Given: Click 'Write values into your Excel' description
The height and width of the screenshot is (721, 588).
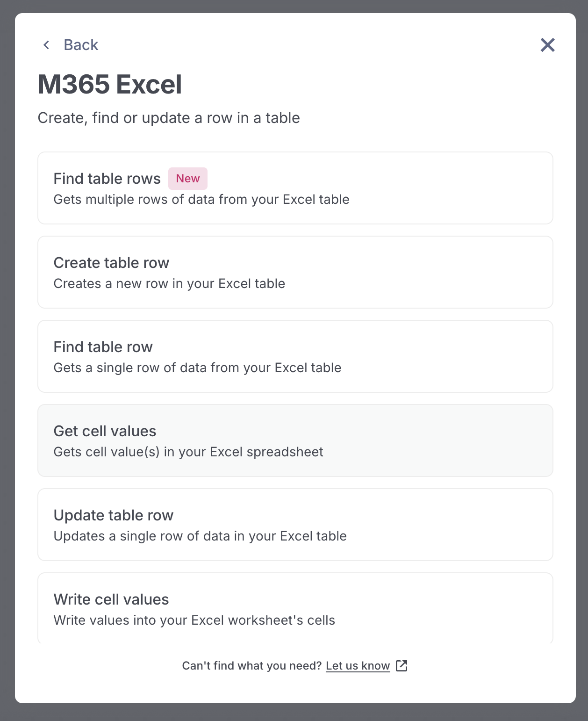Looking at the screenshot, I should [194, 620].
